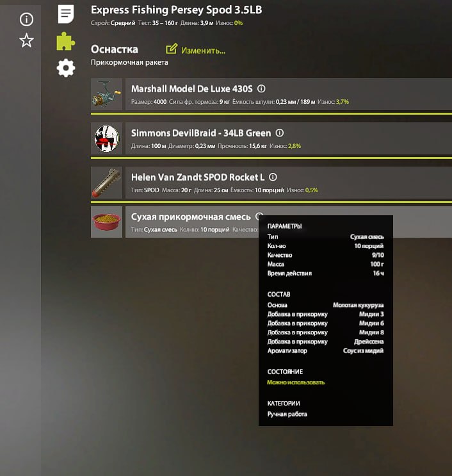Click the SPOD Rocket L thumbnail
This screenshot has height=476, width=452.
106,183
